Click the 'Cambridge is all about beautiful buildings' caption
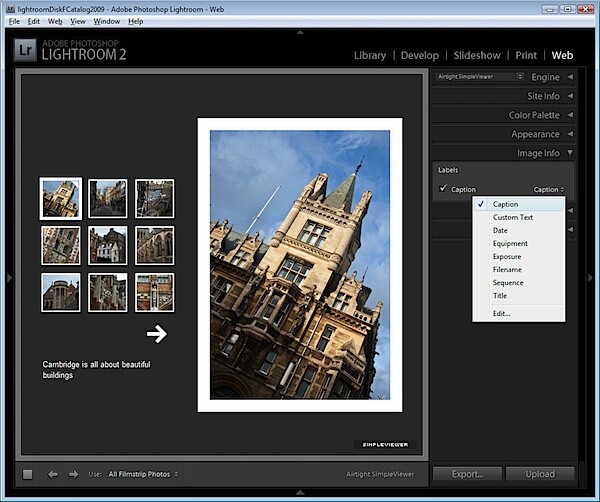600x502 pixels. pos(96,370)
